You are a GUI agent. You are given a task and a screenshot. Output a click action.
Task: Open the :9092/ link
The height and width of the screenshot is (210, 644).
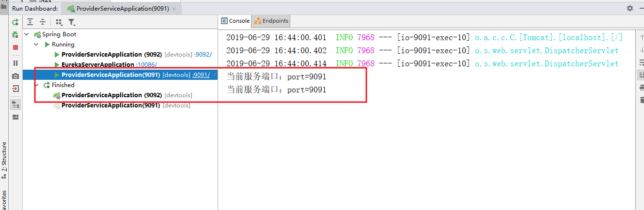(x=203, y=55)
